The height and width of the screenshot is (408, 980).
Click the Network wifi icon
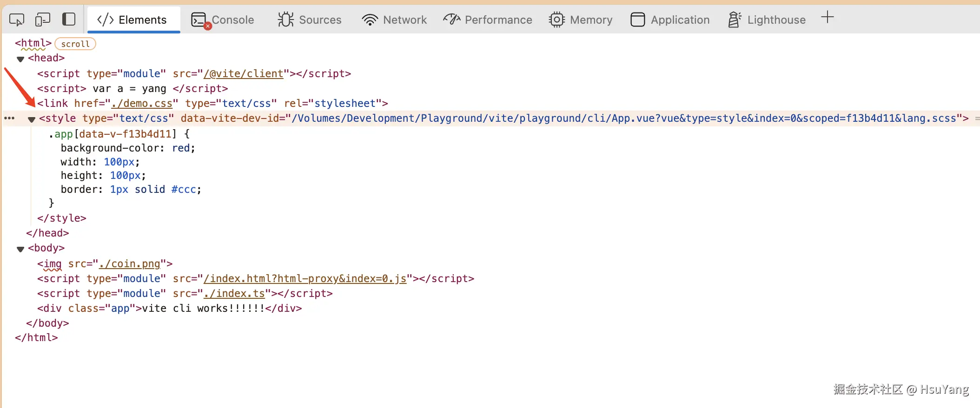click(x=370, y=20)
